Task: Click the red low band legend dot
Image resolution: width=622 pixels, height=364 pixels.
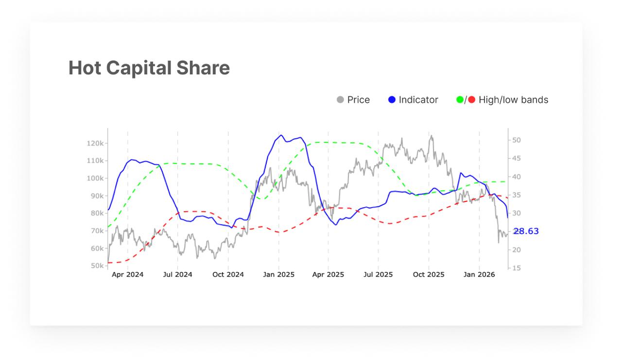Action: (471, 100)
